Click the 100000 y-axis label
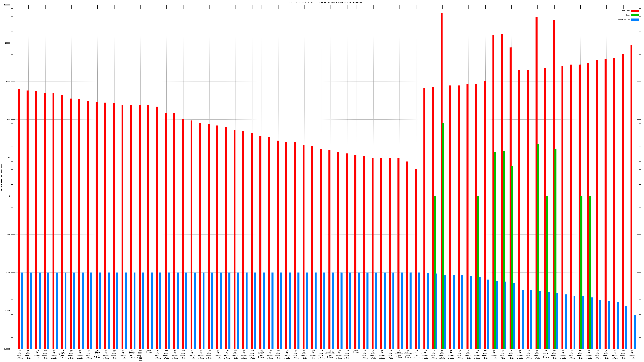This screenshot has height=362, width=644. [x=7, y=5]
